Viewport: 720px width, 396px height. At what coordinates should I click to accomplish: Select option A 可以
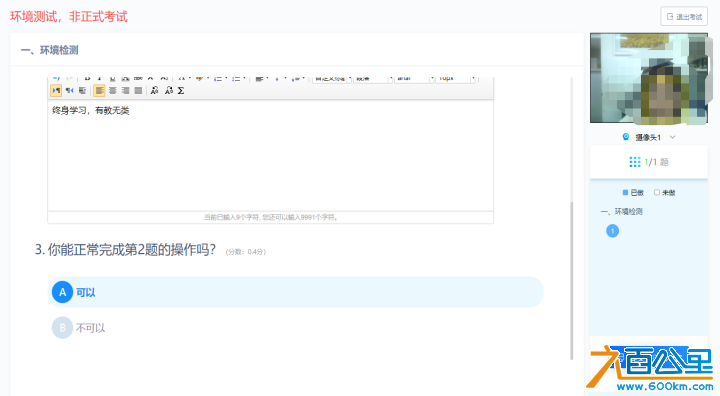coord(295,292)
